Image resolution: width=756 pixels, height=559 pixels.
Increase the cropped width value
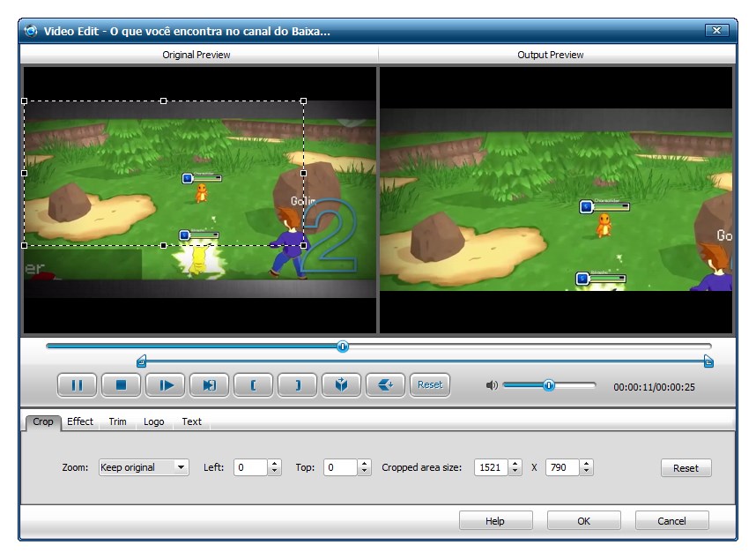coord(515,464)
